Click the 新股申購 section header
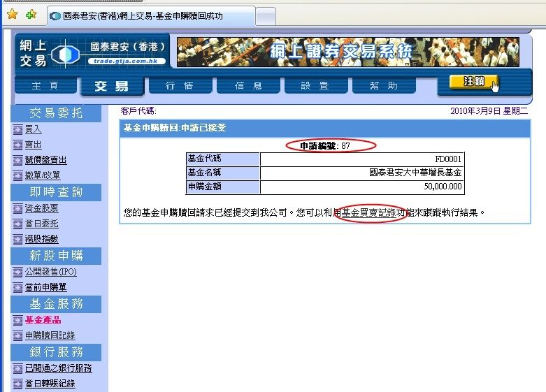Image resolution: width=546 pixels, height=392 pixels. click(56, 256)
